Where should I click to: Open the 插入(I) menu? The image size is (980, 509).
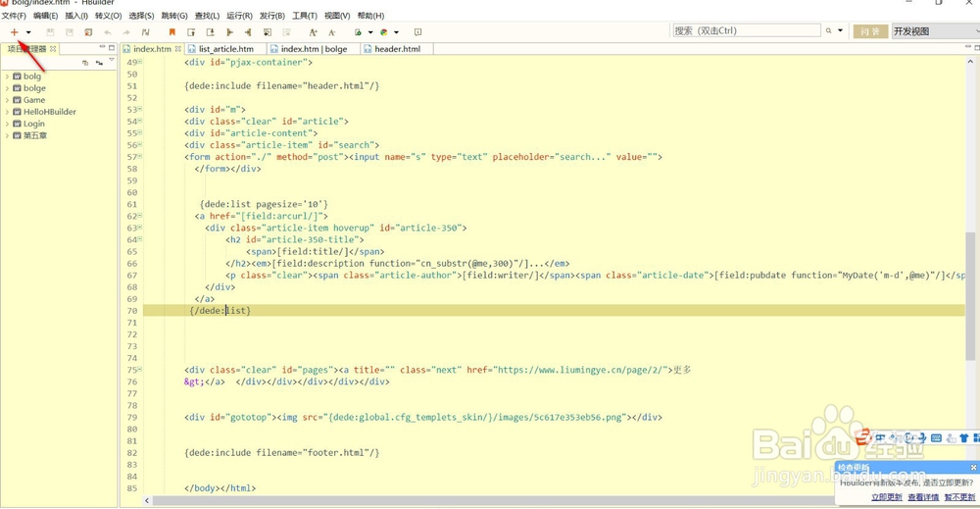coord(76,16)
